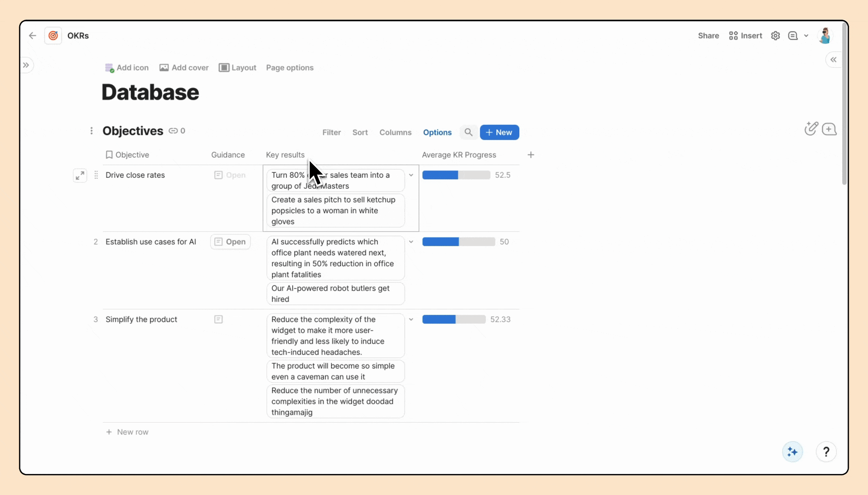The height and width of the screenshot is (495, 868).
Task: Open the Layout options
Action: point(238,68)
